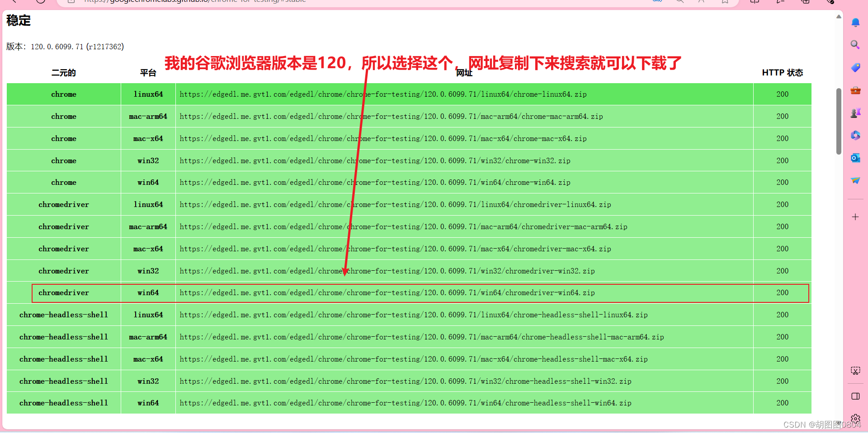
Task: Open sidebar settings gear icon
Action: pyautogui.click(x=855, y=419)
